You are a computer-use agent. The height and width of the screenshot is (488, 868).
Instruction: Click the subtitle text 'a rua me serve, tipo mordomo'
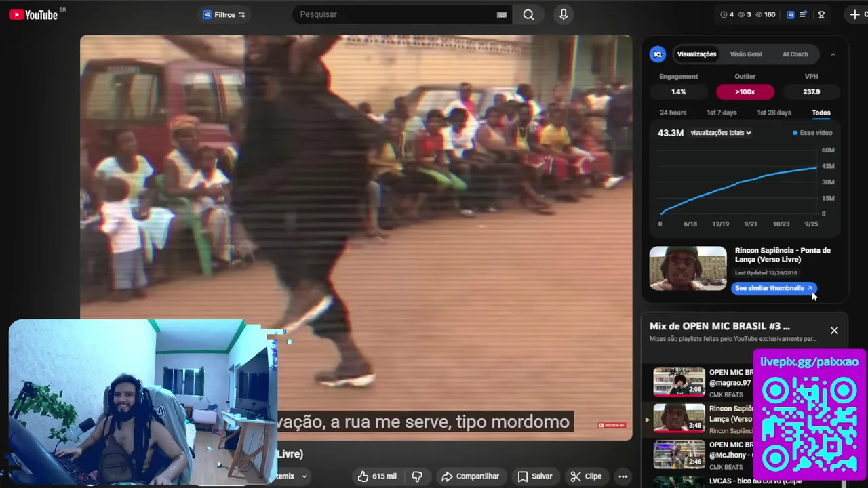coord(457,422)
